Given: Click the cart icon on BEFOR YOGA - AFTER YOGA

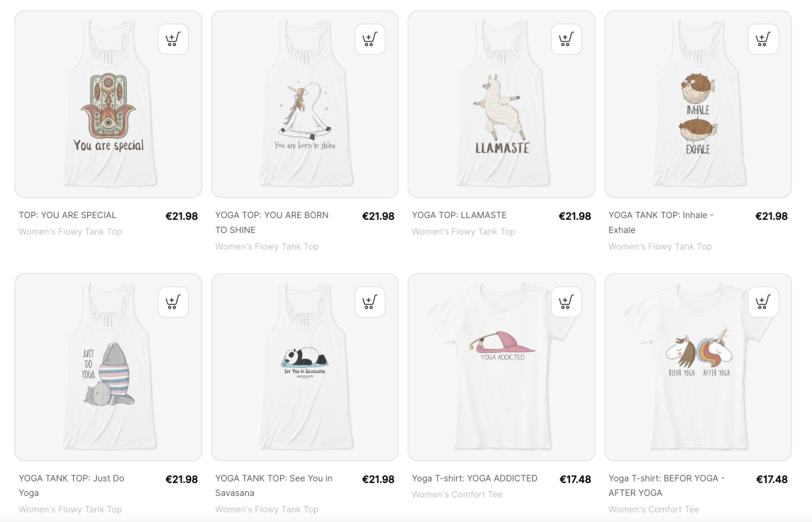Looking at the screenshot, I should point(764,301).
